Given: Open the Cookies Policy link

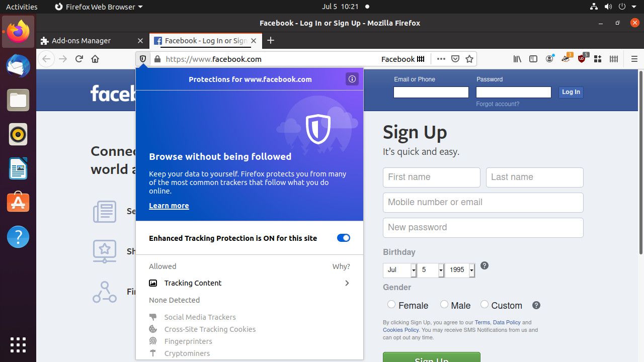Looking at the screenshot, I should (400, 330).
